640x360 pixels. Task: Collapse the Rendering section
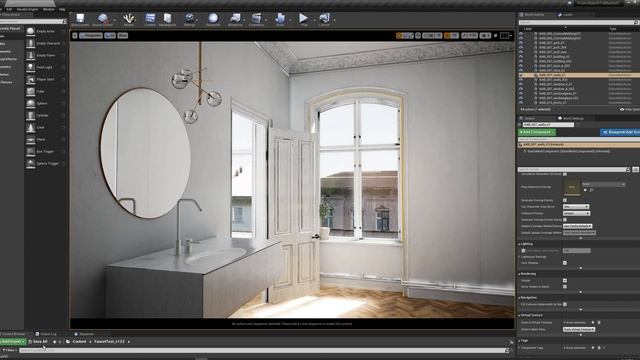pos(520,274)
